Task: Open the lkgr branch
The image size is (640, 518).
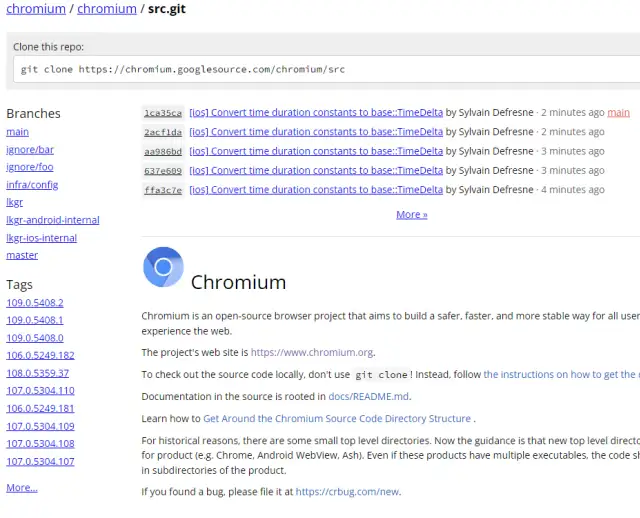Action: 15,202
